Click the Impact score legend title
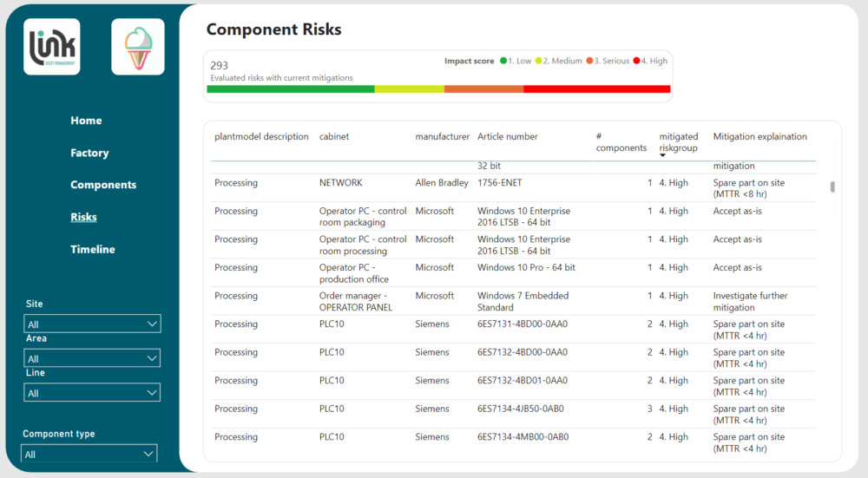 (x=469, y=61)
